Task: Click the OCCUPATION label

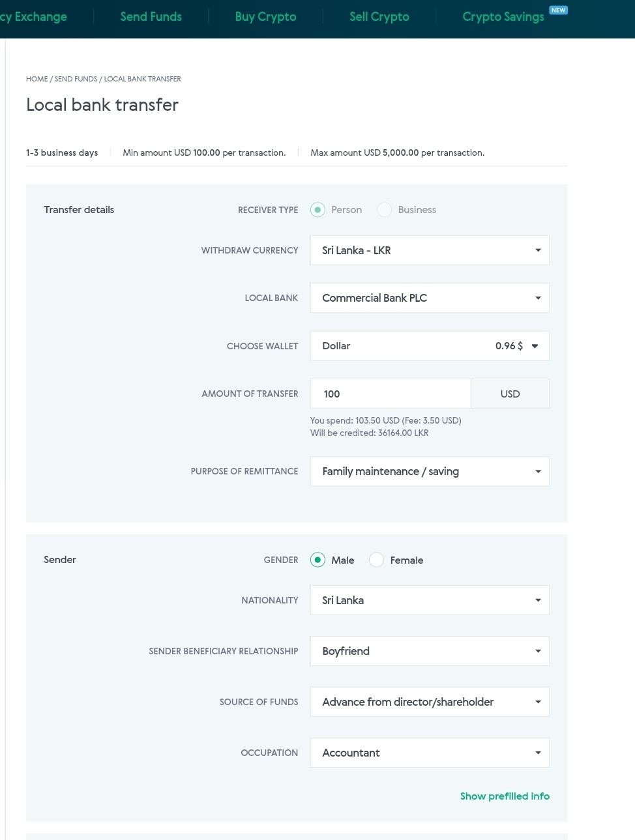Action: coord(269,753)
